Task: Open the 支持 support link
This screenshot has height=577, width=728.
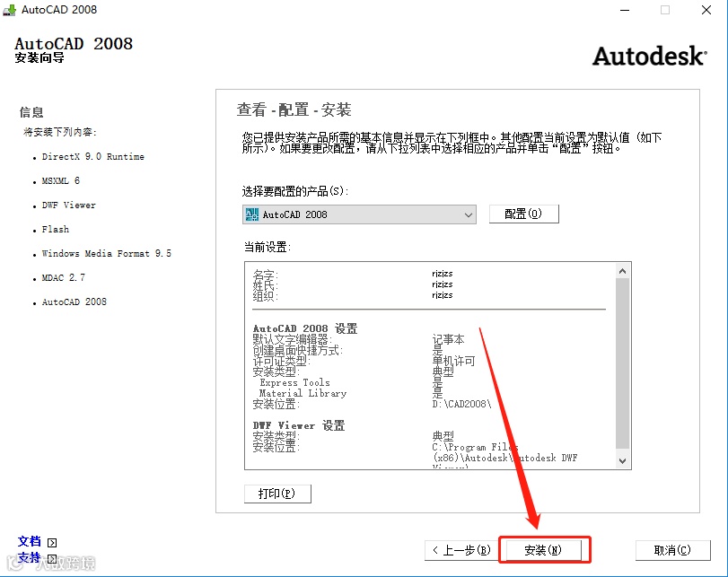Action: tap(30, 558)
